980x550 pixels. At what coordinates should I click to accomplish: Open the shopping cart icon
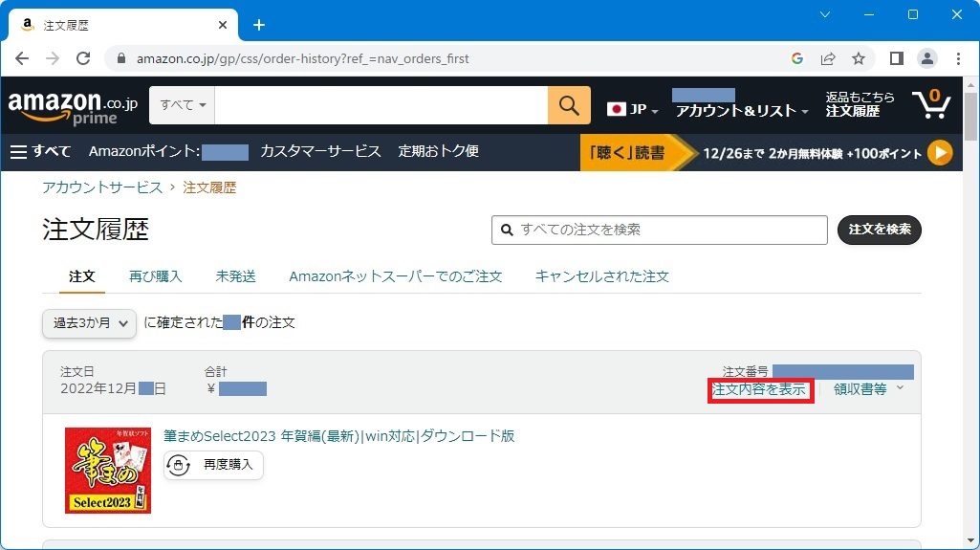coord(931,104)
